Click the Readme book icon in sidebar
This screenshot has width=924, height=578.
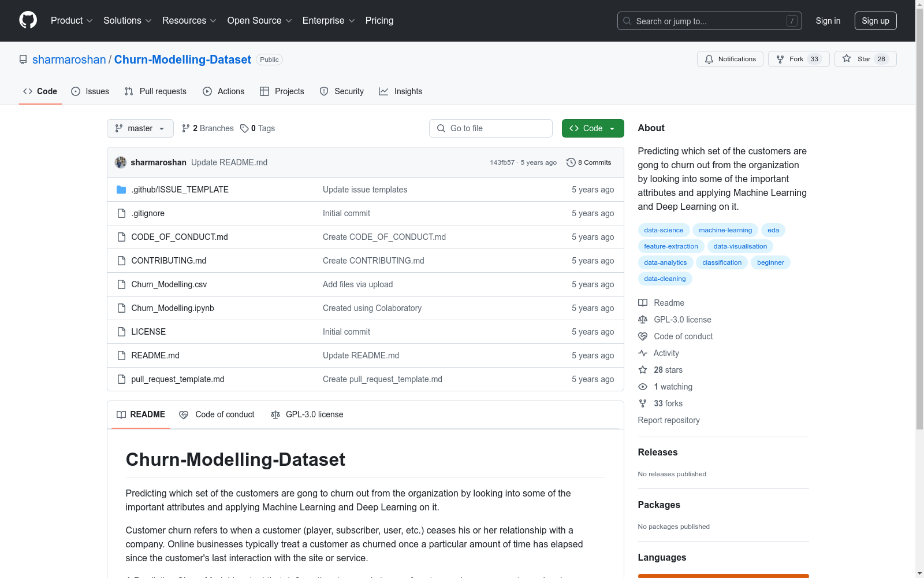tap(642, 302)
